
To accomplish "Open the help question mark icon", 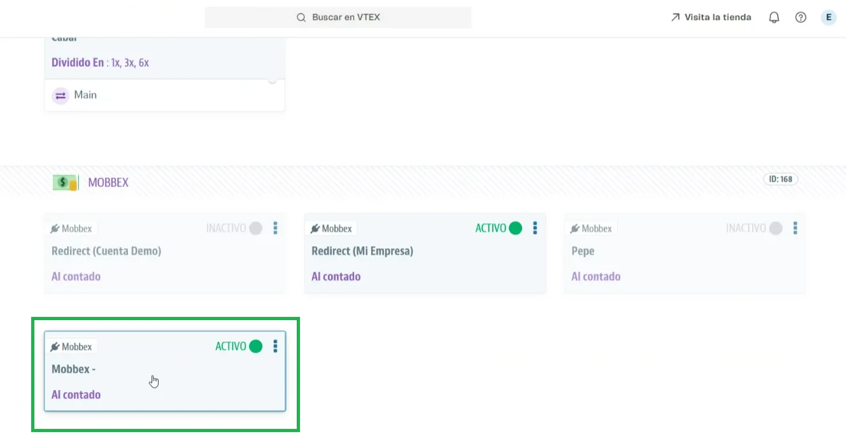I will 801,18.
